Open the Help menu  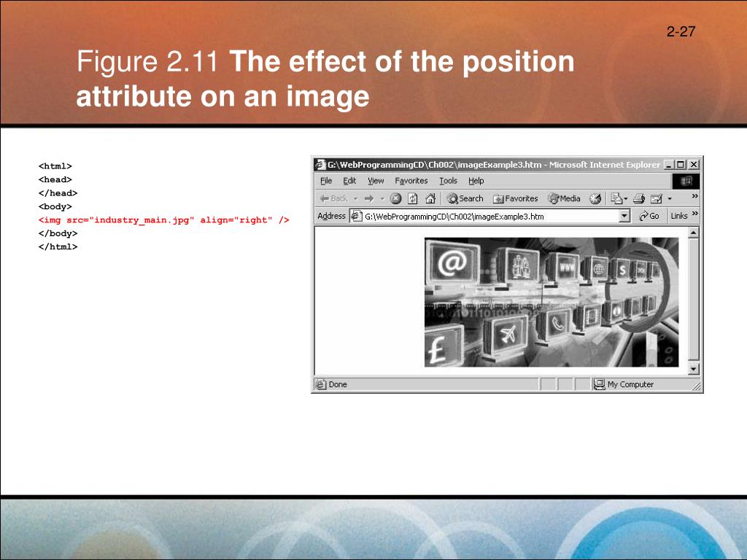pos(476,181)
